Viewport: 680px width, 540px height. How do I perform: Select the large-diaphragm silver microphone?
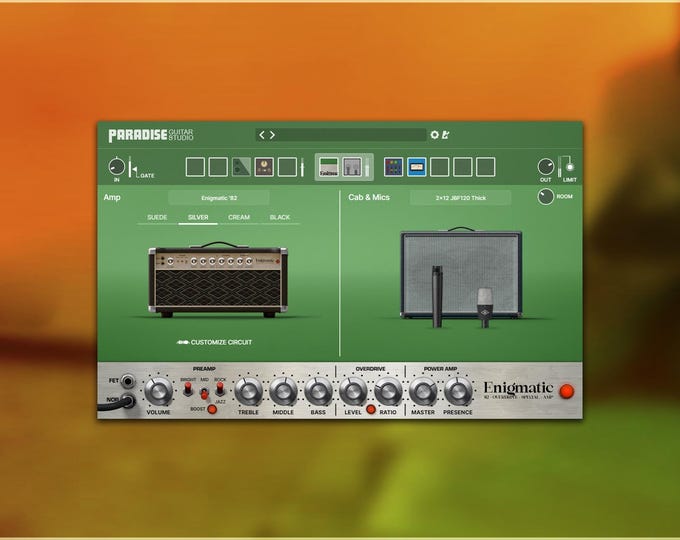[x=485, y=307]
